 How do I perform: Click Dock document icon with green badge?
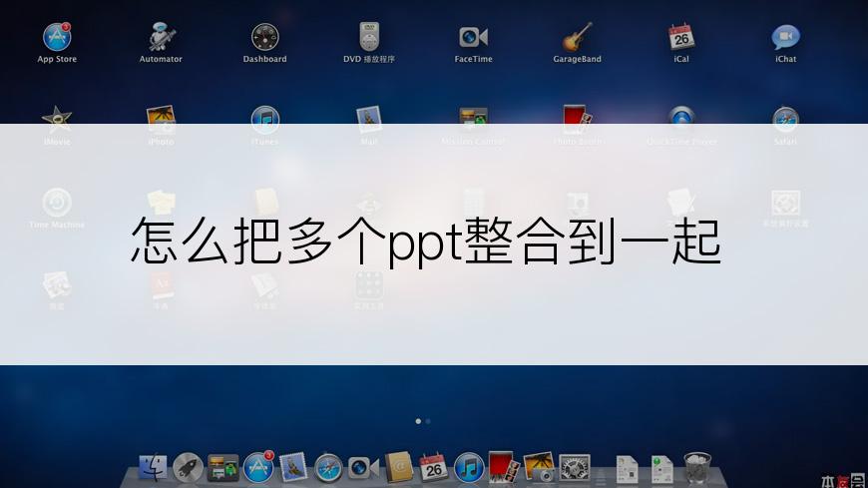(662, 469)
